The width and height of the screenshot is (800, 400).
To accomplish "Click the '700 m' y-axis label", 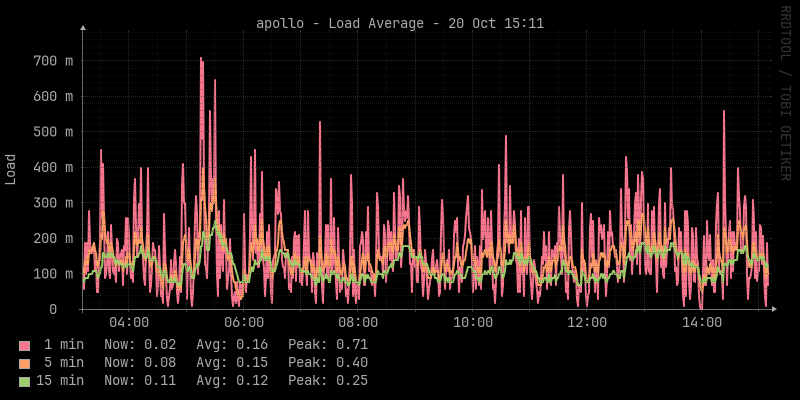I will tap(54, 61).
